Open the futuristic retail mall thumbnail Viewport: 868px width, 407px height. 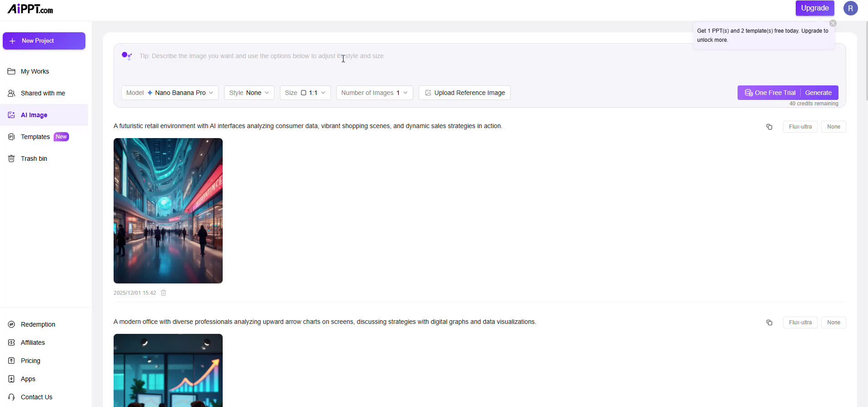pos(168,211)
